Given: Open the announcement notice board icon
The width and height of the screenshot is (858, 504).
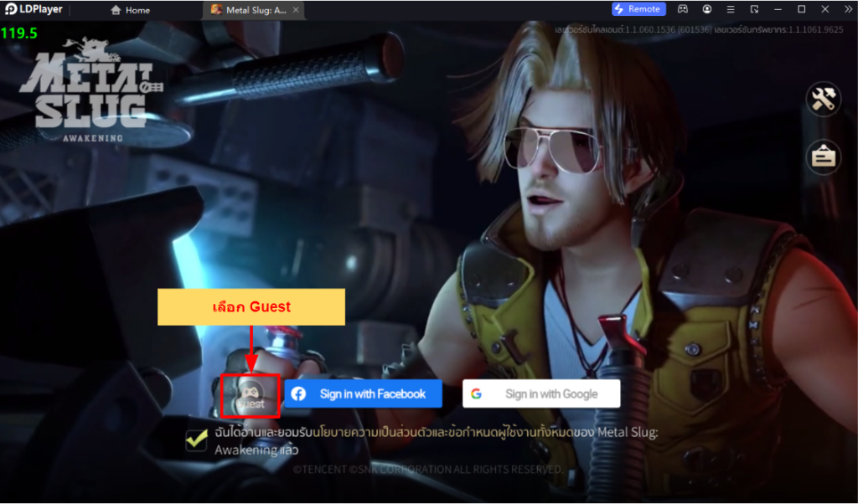Looking at the screenshot, I should 822,157.
